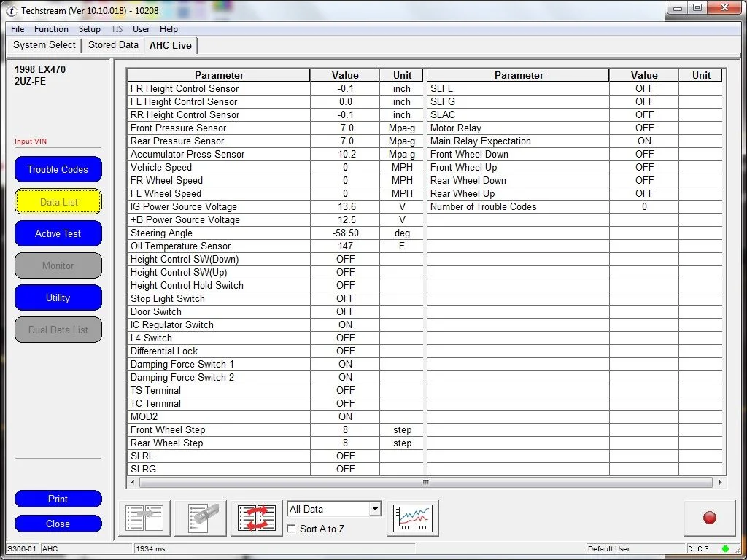This screenshot has width=747, height=560.
Task: Click the green DLC 3 connection indicator
Action: (x=726, y=548)
